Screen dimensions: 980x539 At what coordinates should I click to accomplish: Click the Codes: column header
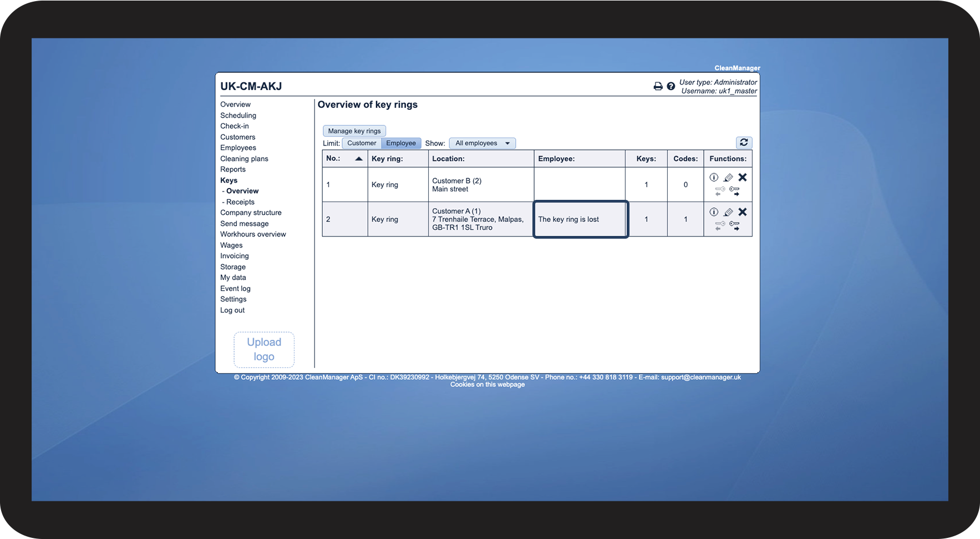(x=686, y=159)
